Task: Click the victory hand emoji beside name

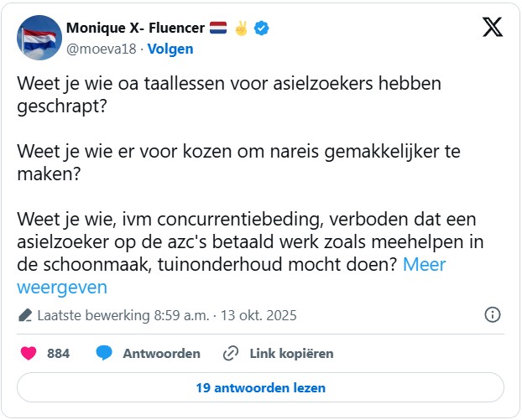Action: (x=242, y=28)
